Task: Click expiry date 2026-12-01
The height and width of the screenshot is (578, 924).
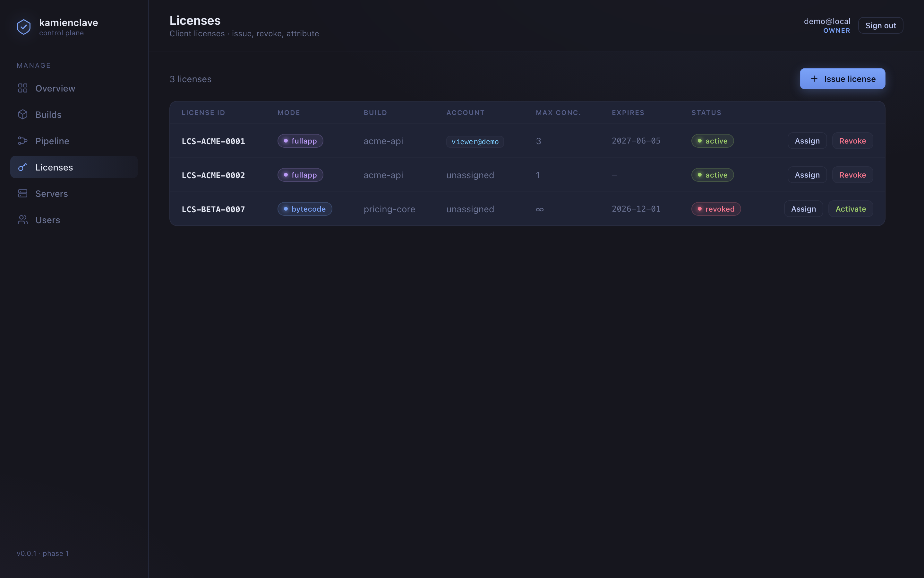Action: (636, 209)
